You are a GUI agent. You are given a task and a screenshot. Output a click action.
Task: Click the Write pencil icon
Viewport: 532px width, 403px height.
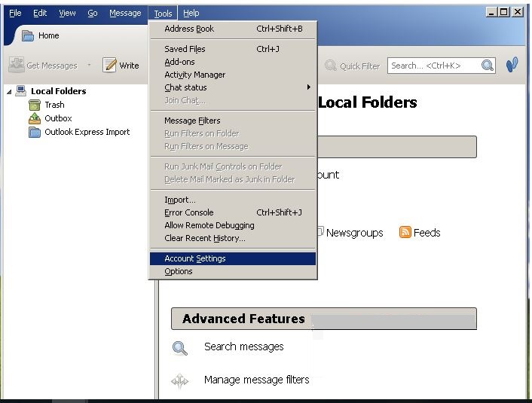coord(109,65)
